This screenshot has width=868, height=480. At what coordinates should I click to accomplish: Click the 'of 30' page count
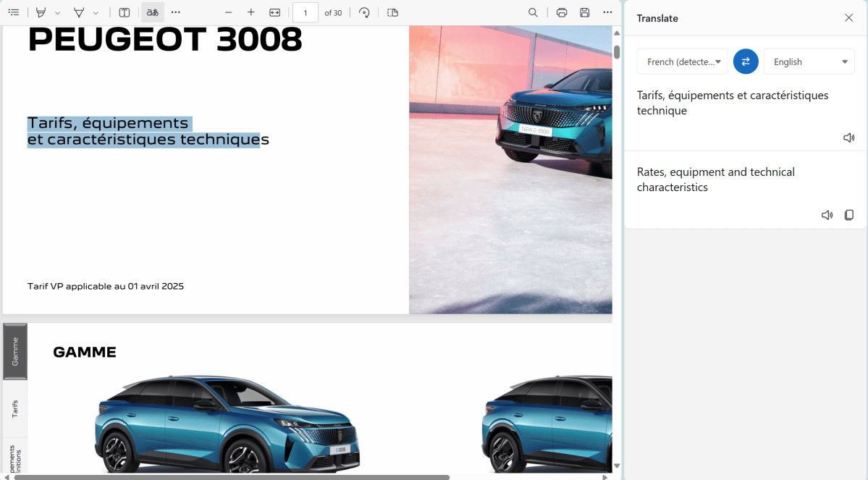[333, 13]
